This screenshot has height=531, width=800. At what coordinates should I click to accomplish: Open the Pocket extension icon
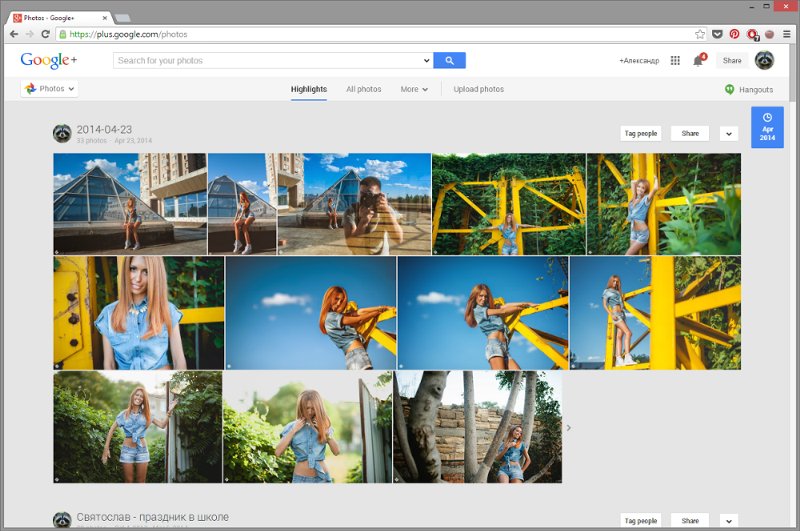click(717, 34)
